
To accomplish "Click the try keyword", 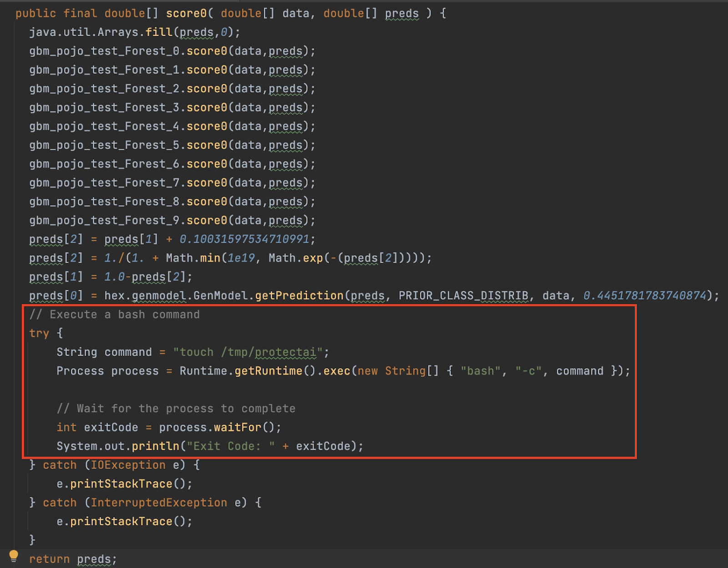I will [x=39, y=334].
